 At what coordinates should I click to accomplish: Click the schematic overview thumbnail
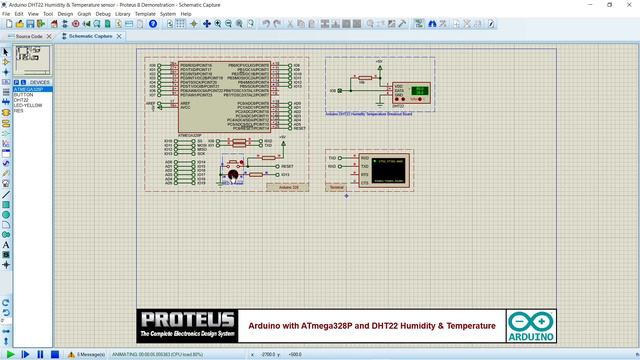(33, 60)
